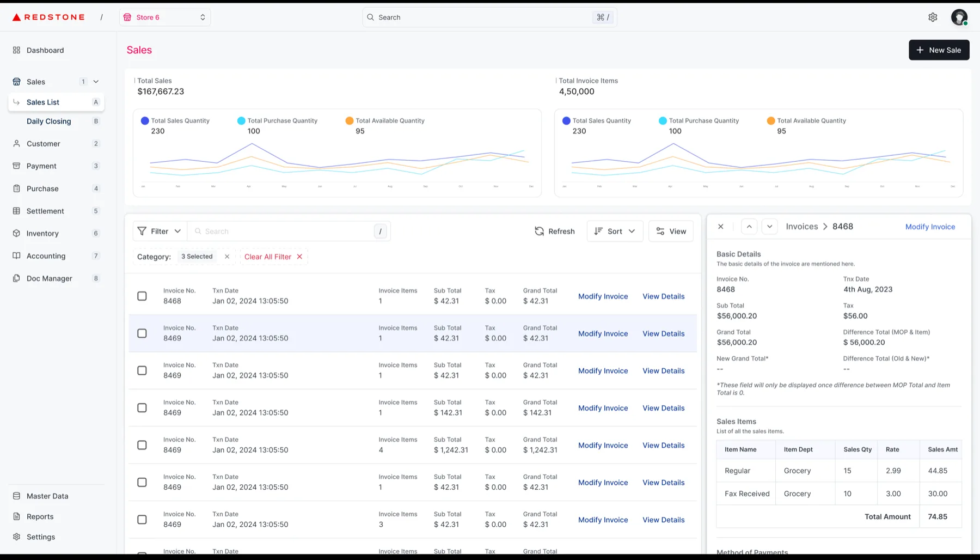Screen dimensions: 980x560
Task: Open the Store 6 selector dropdown
Action: pos(165,17)
